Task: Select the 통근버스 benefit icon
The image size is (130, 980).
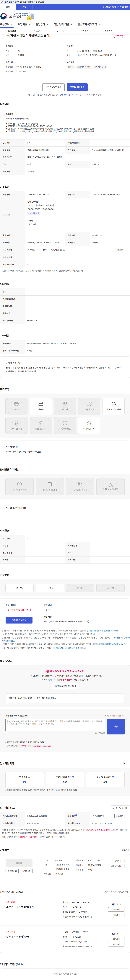Action: pyautogui.click(x=16, y=406)
